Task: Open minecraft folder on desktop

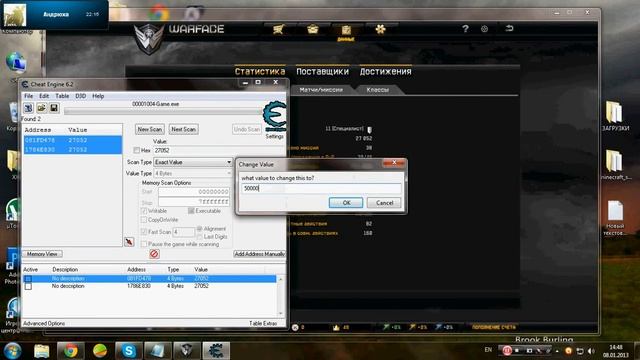Action: [615, 165]
